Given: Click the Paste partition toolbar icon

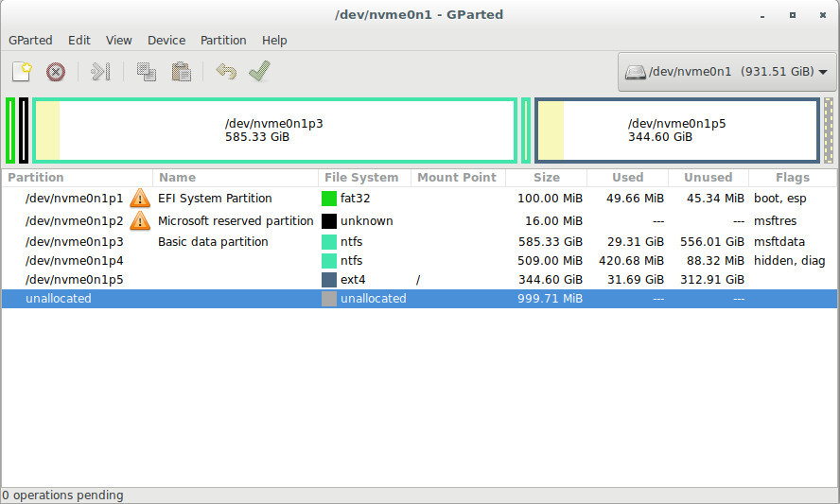Looking at the screenshot, I should tap(181, 72).
